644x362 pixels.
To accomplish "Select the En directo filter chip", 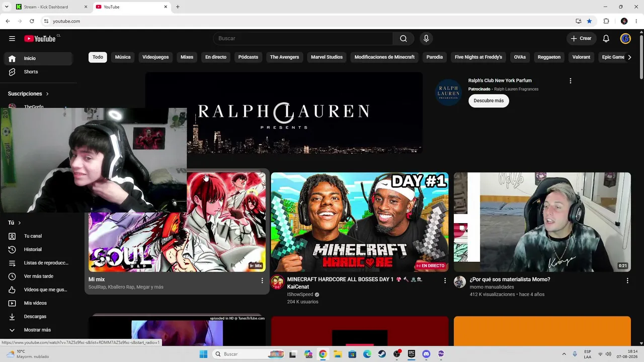I will 216,57.
